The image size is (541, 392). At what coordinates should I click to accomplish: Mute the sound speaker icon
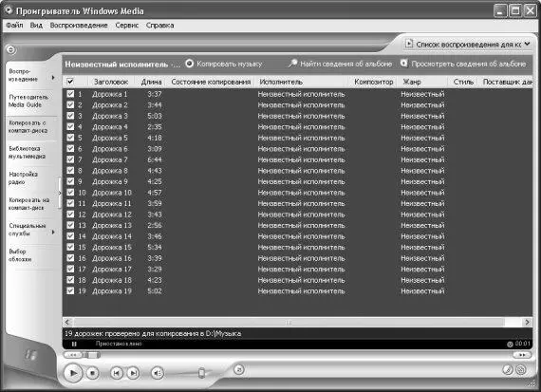coord(158,373)
